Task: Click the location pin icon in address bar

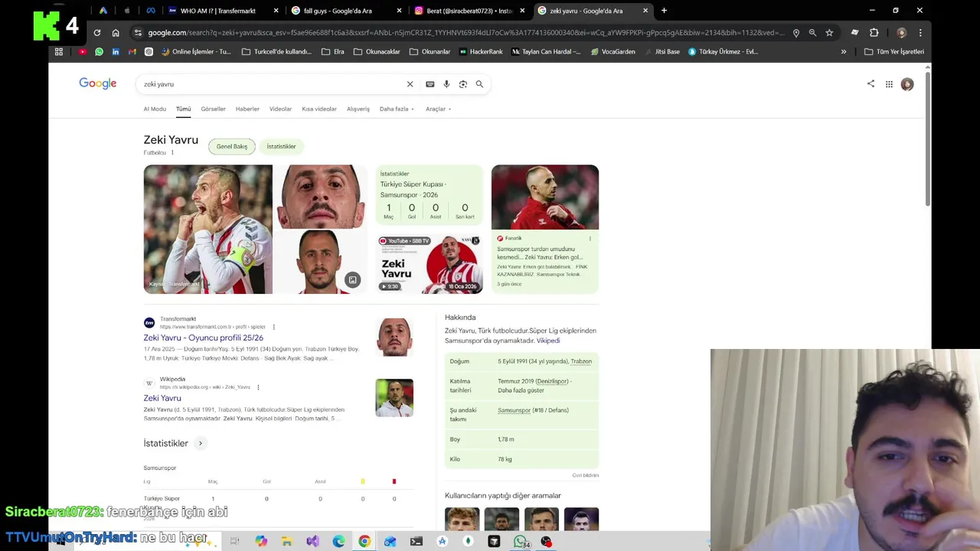Action: pos(796,33)
